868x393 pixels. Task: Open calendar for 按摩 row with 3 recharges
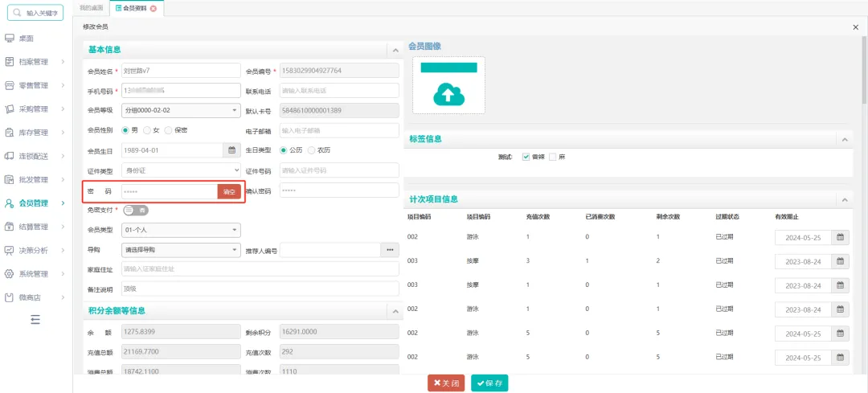(x=841, y=261)
